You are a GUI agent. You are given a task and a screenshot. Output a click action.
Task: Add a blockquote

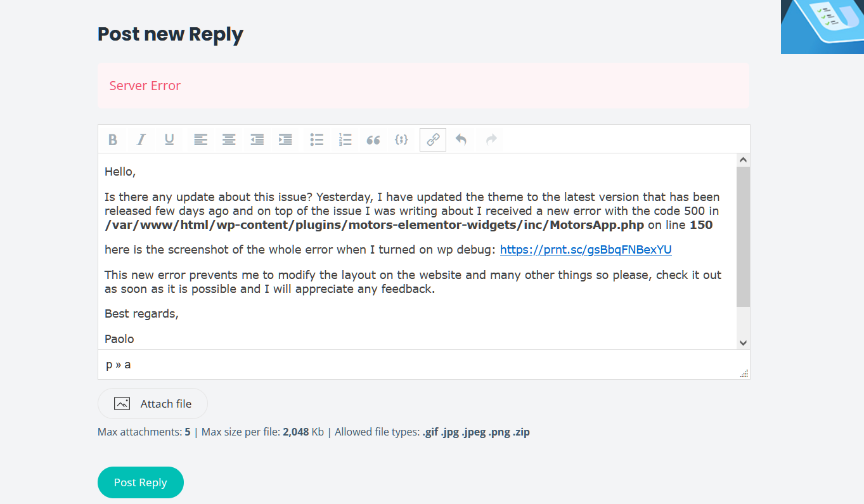point(373,140)
